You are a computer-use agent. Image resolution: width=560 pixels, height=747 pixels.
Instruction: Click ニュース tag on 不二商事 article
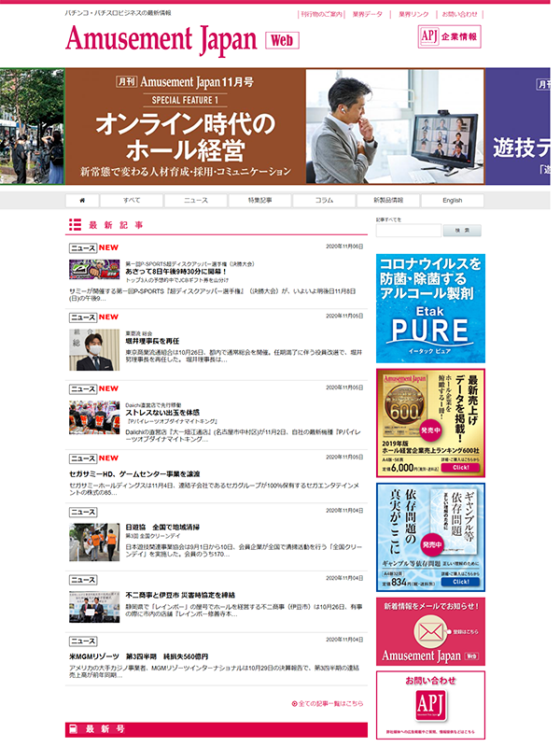[x=83, y=580]
